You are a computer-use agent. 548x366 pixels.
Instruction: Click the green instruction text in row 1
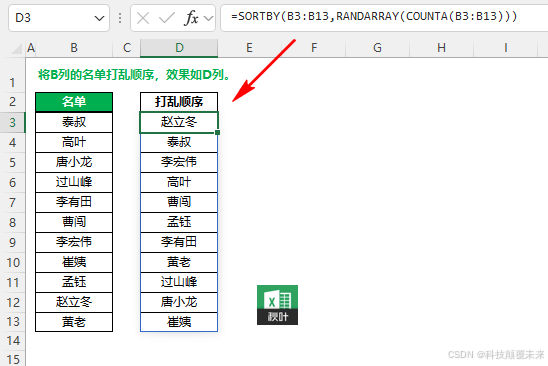click(134, 74)
